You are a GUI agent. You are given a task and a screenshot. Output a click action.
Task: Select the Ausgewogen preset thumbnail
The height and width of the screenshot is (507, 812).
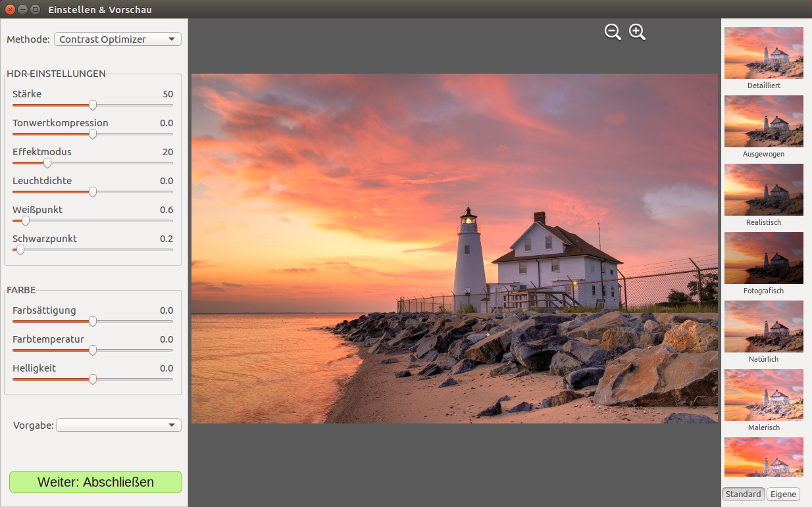coord(764,121)
